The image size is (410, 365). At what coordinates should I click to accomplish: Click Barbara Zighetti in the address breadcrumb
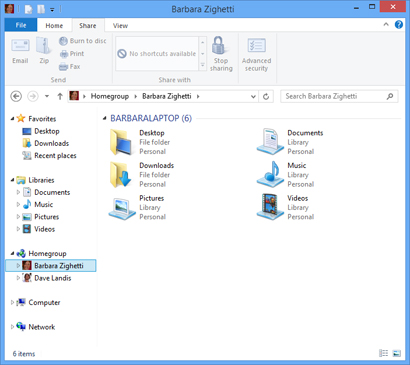click(167, 96)
